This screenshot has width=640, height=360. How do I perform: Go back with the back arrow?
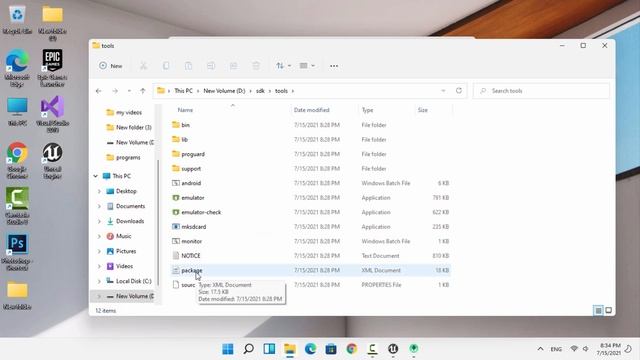click(x=99, y=91)
